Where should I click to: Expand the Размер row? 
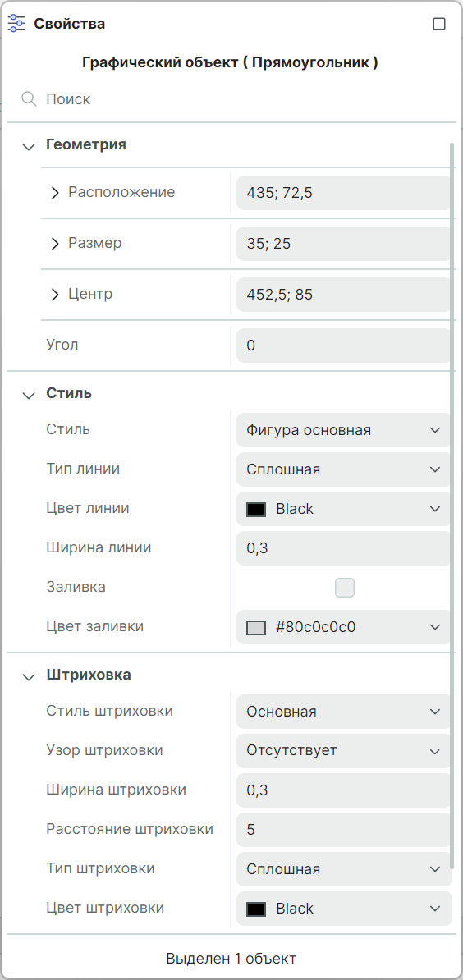coord(55,243)
